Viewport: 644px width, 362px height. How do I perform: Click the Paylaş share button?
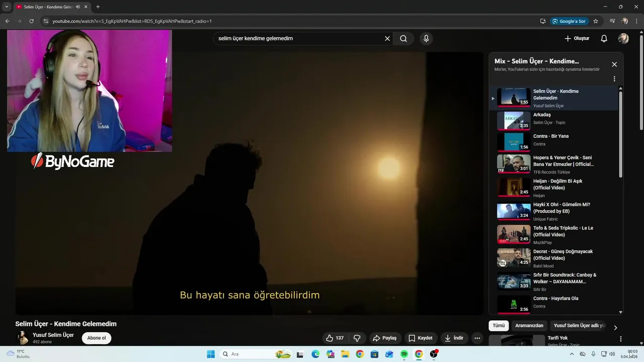[385, 338]
